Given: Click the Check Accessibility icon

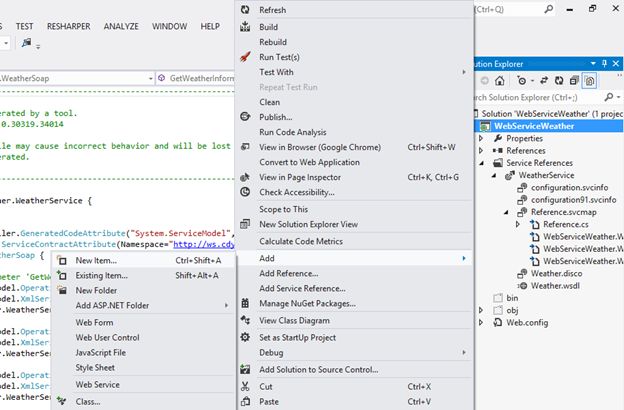Looking at the screenshot, I should point(245,192).
